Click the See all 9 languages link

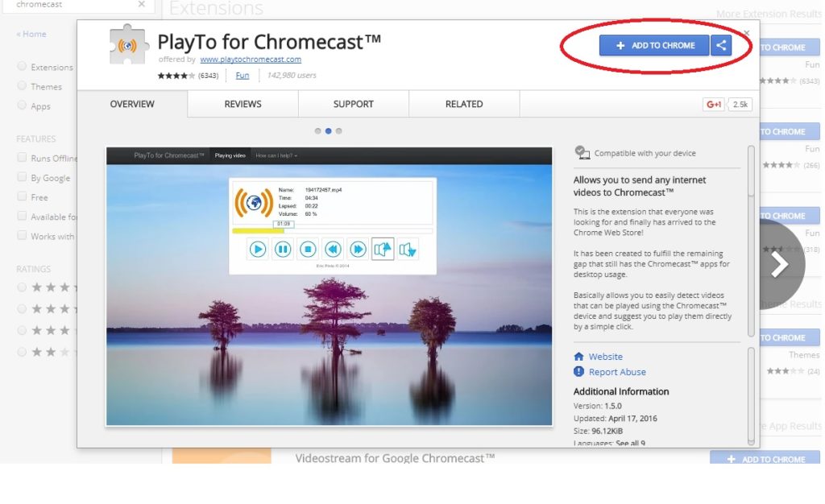pyautogui.click(x=630, y=443)
